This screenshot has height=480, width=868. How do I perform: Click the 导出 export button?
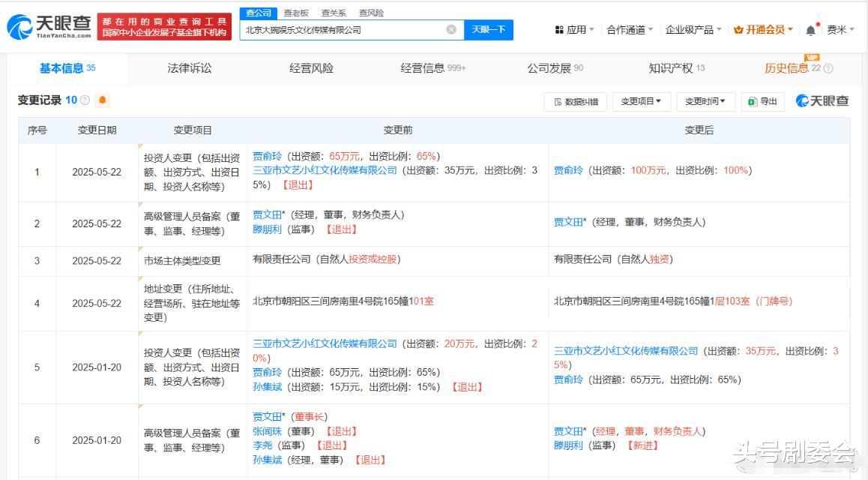pyautogui.click(x=763, y=102)
